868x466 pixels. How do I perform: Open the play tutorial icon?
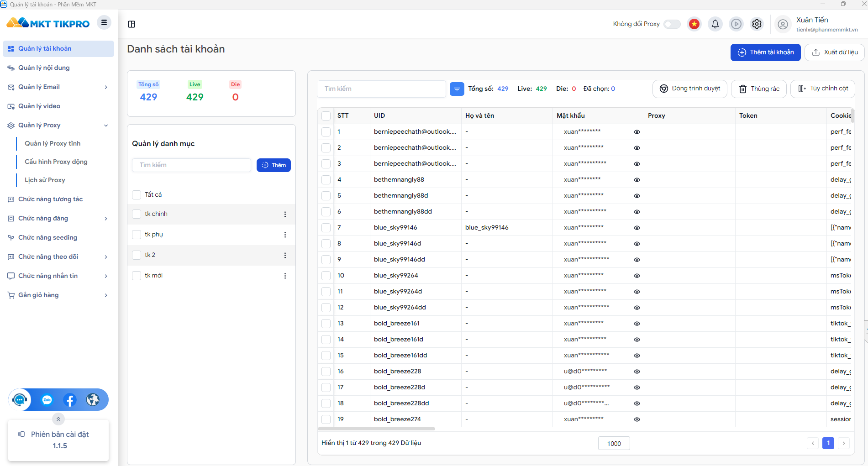tap(736, 24)
